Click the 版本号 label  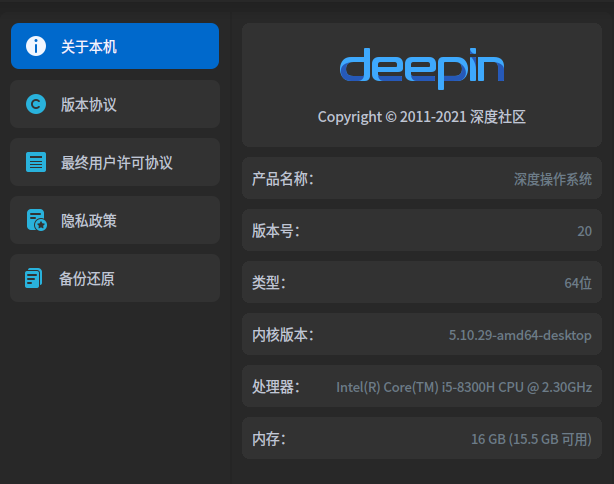click(276, 231)
